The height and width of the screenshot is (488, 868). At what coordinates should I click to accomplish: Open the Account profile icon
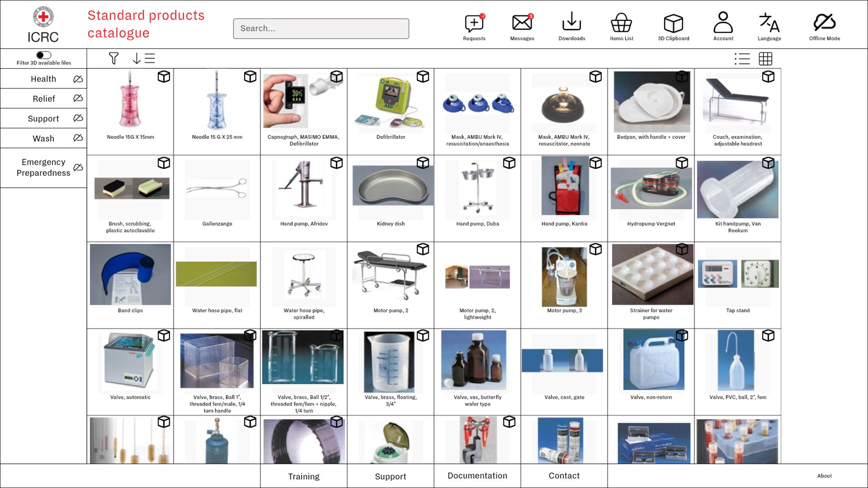coord(723,23)
